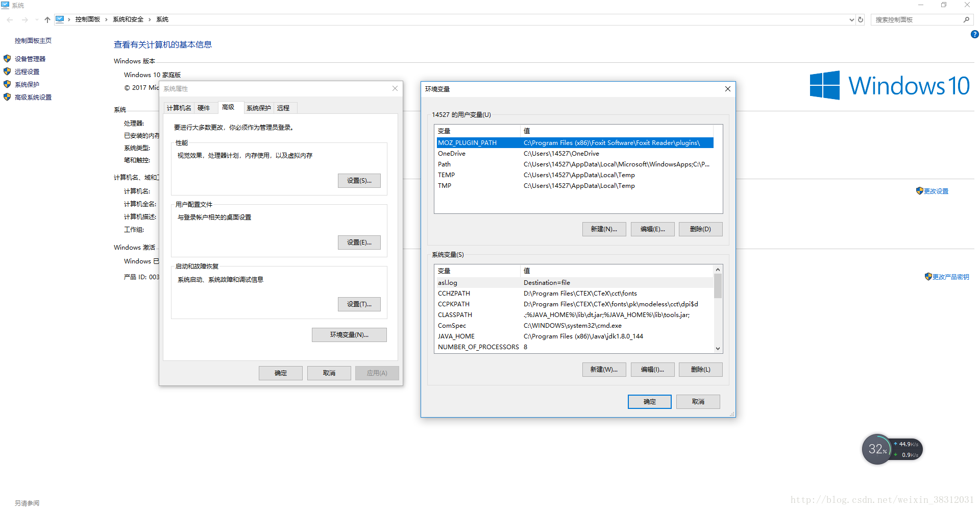The image size is (980, 510).
Task: Click 删除(D) for user variables
Action: point(701,229)
